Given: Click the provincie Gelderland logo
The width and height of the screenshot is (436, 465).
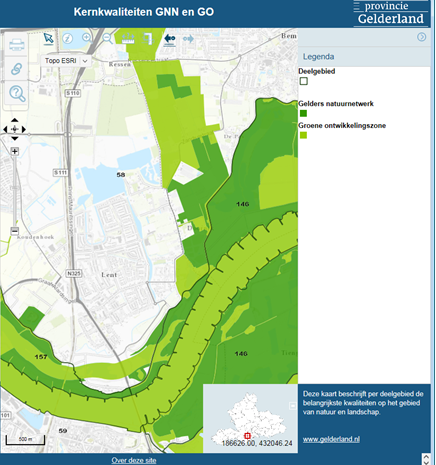Looking at the screenshot, I should (x=391, y=13).
